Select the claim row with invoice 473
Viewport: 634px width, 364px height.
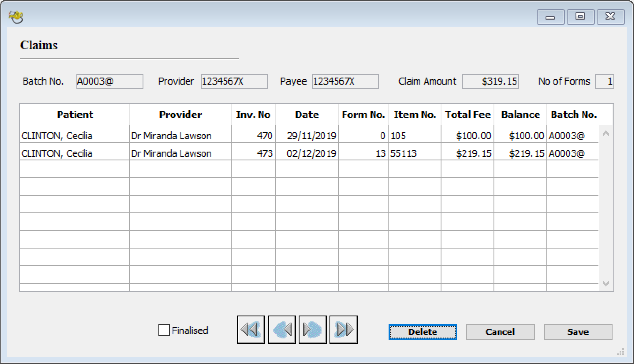click(x=176, y=153)
